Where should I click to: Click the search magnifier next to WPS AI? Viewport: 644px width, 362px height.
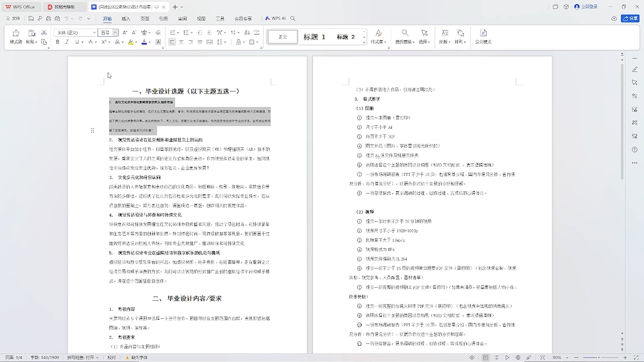coord(293,18)
